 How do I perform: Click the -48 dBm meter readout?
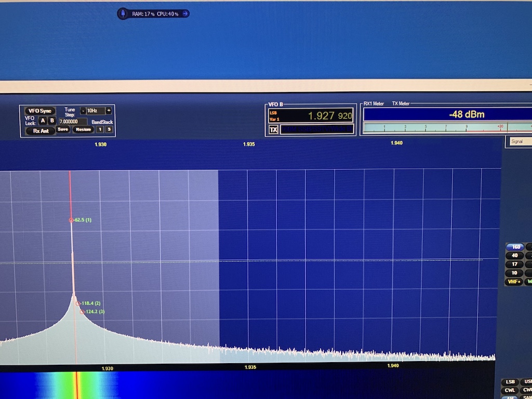click(467, 114)
